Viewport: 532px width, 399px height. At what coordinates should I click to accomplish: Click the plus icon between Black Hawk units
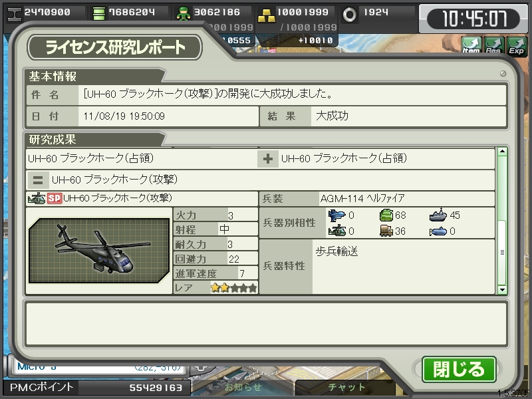(268, 159)
